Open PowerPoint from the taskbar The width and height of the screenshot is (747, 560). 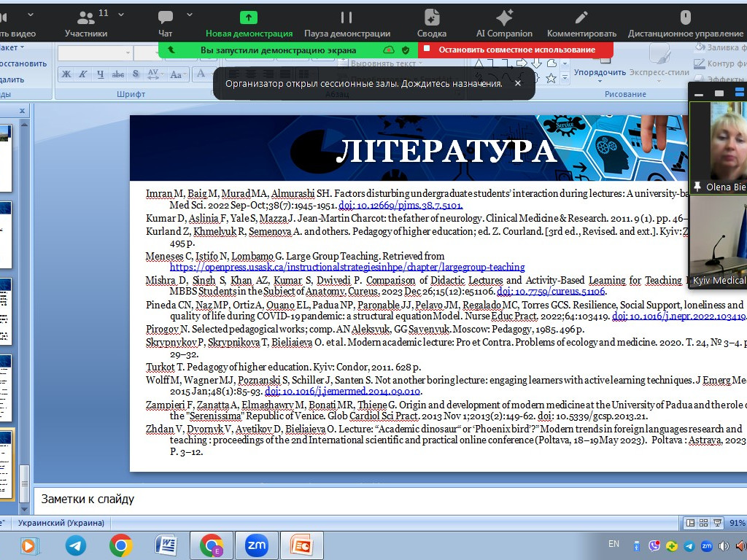click(x=301, y=545)
